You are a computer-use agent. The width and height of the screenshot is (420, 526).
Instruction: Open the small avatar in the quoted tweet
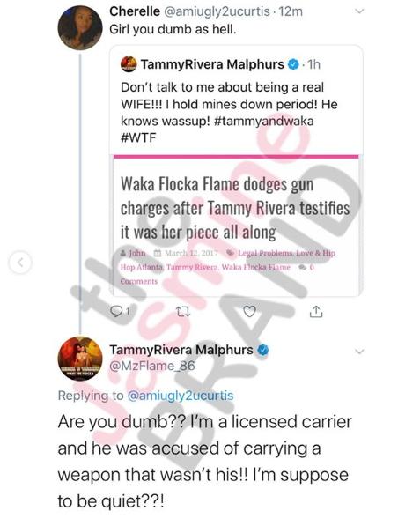(129, 64)
